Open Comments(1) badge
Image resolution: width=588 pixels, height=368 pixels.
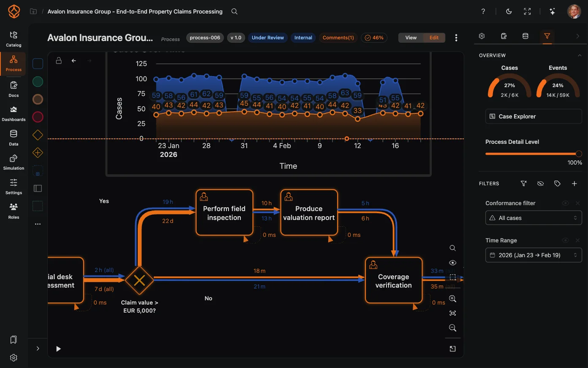(x=338, y=38)
